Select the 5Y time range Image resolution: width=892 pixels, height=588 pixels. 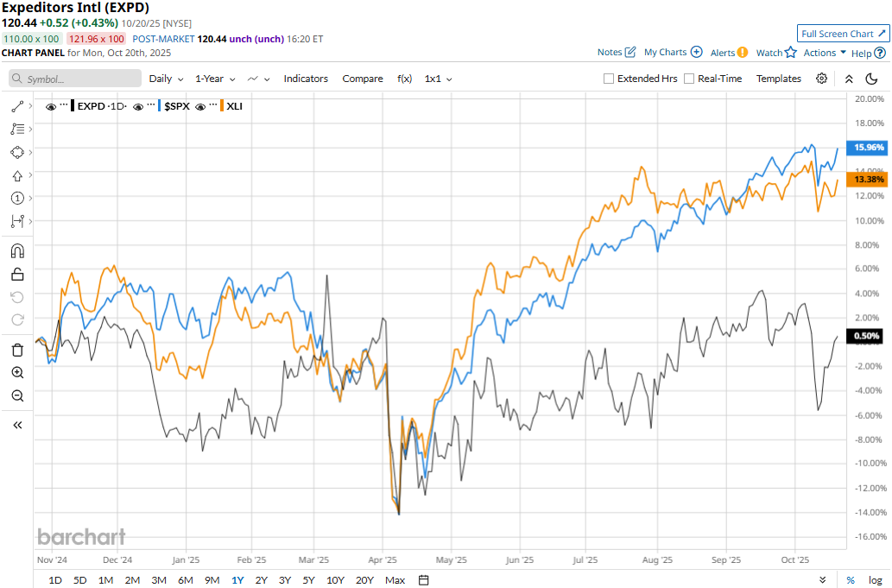308,580
